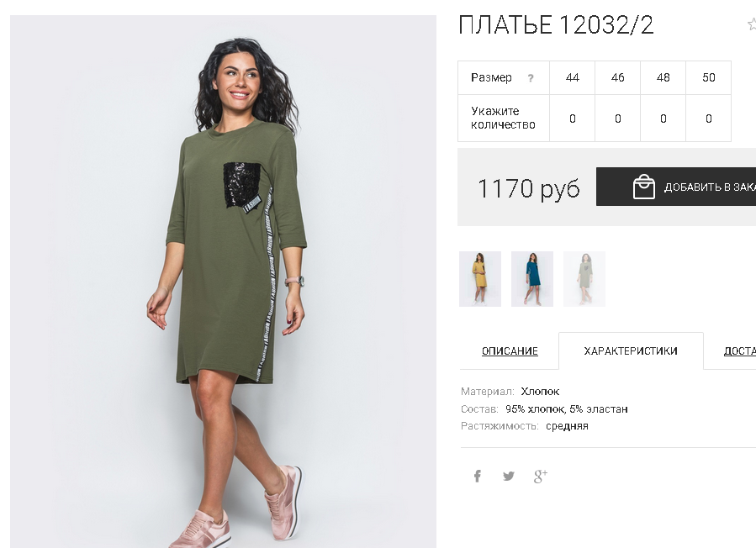This screenshot has height=548, width=756.
Task: Click the quantity field for size 48
Action: coord(663,119)
